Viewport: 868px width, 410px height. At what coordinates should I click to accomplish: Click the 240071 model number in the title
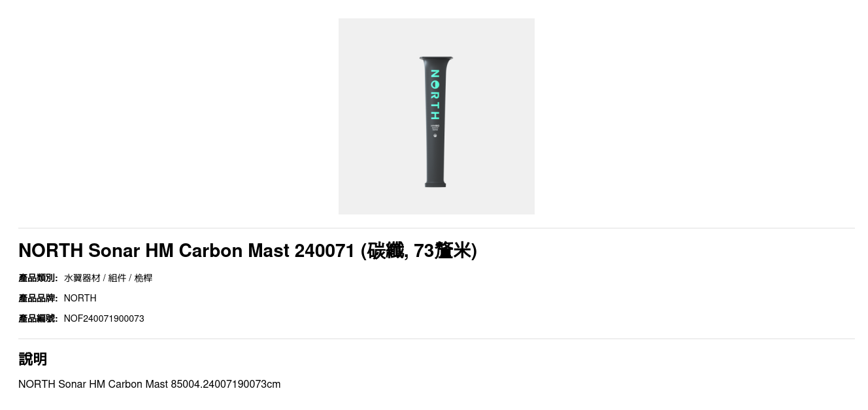[325, 250]
